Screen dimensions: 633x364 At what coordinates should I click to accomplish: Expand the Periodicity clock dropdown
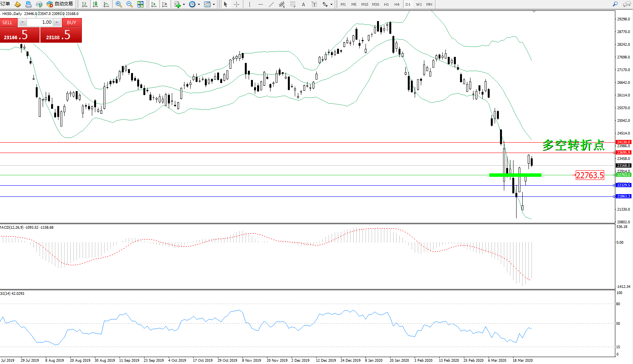pos(199,5)
